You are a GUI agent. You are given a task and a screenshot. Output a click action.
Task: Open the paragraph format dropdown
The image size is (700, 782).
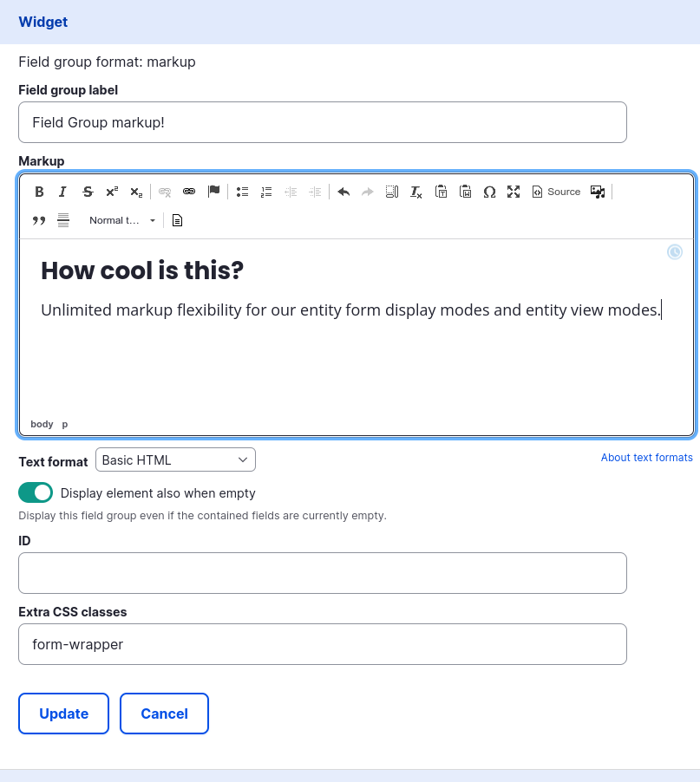(x=121, y=220)
